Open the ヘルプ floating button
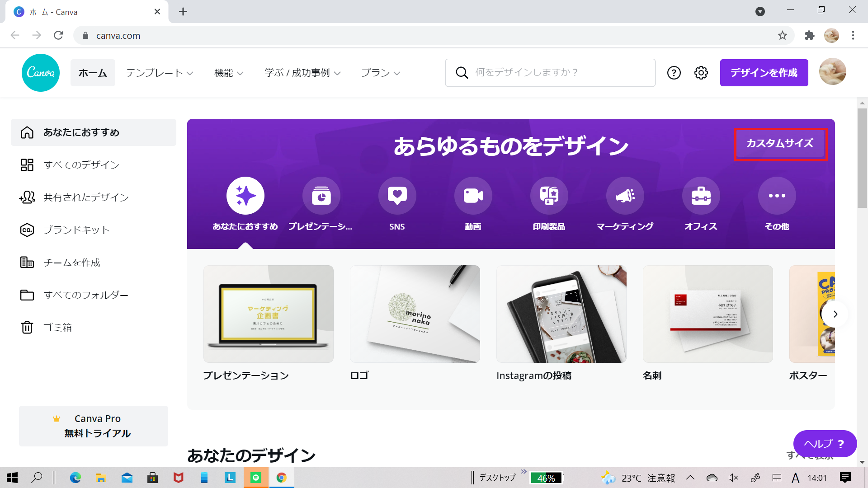Viewport: 868px width, 488px height. point(825,444)
